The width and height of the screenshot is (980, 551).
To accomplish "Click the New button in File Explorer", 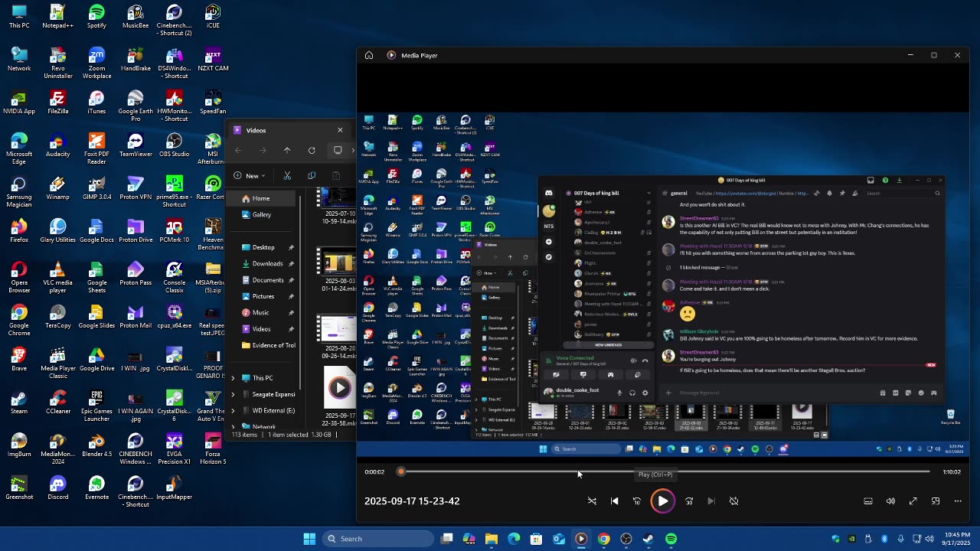I will point(251,176).
